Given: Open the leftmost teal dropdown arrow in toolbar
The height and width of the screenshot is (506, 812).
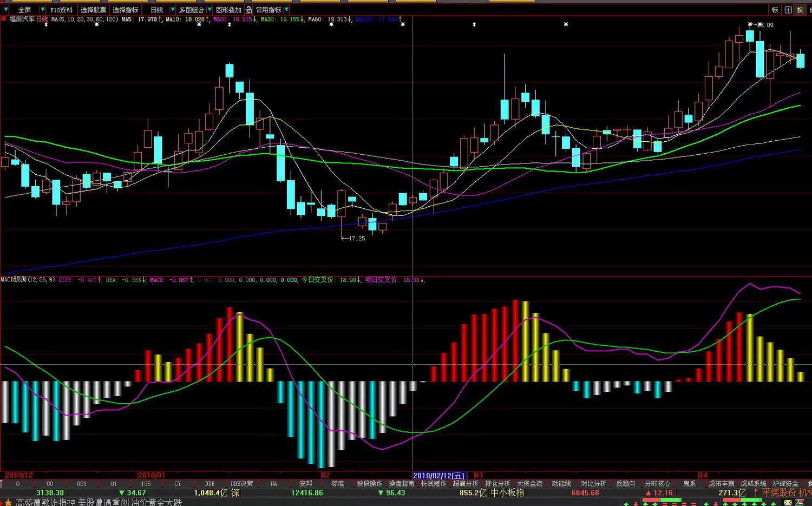Looking at the screenshot, I should 5,10.
